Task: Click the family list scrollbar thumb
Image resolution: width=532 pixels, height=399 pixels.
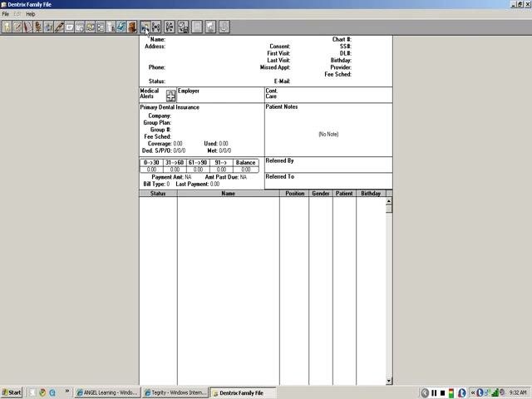Action: (389, 209)
